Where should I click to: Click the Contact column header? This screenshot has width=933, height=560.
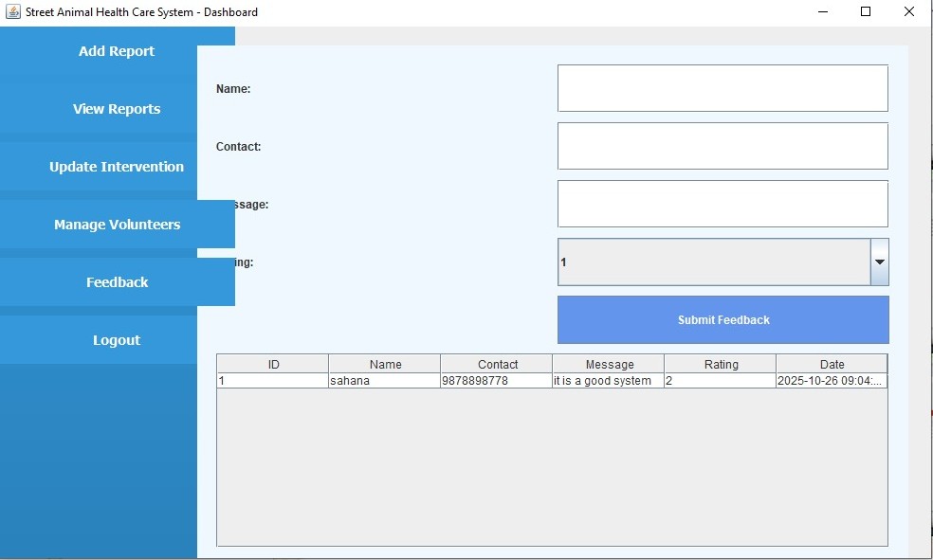[495, 364]
